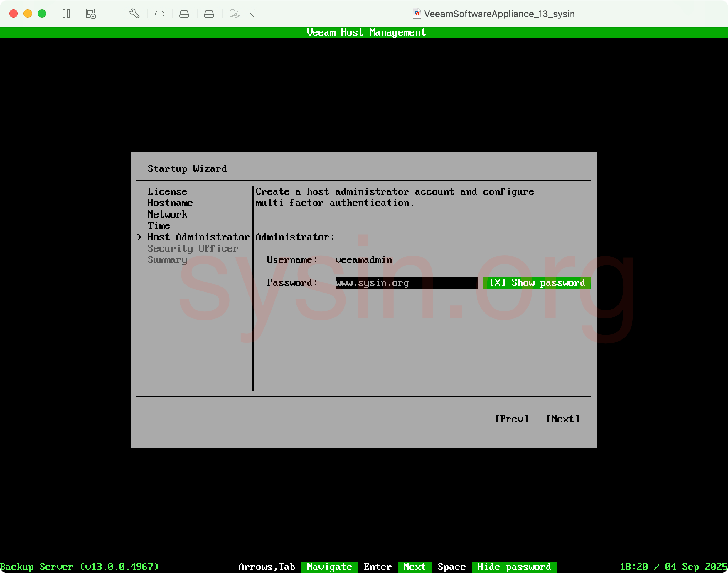The image size is (728, 573).
Task: Open virtual machine settings with the wrench icon
Action: 134,14
